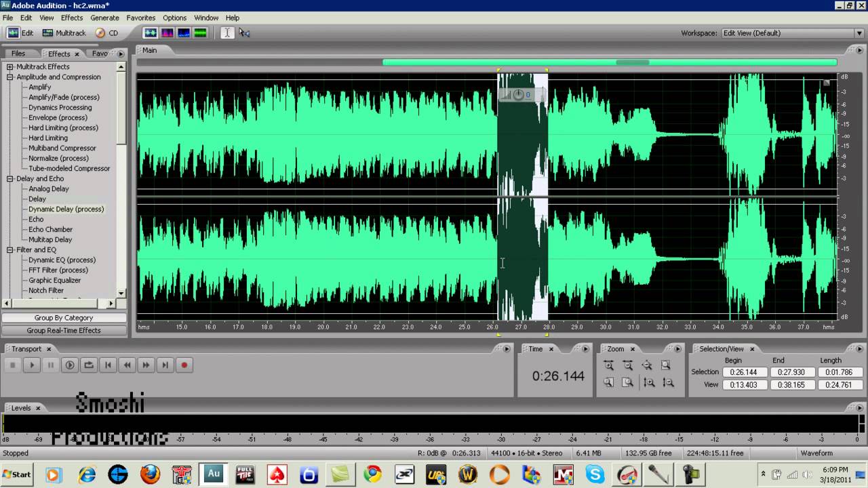Click Zoom Out Vertically icon
The width and height of the screenshot is (868, 488).
click(x=668, y=382)
